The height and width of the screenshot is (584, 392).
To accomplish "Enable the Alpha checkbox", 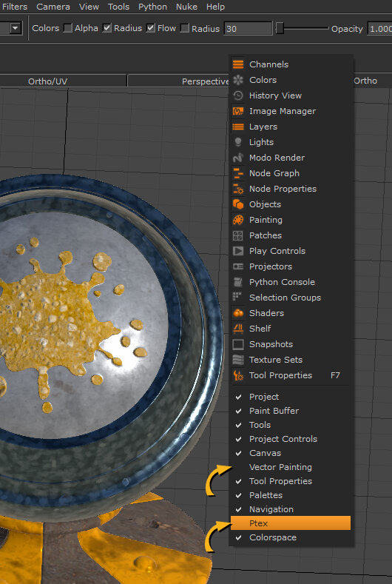I will click(68, 28).
